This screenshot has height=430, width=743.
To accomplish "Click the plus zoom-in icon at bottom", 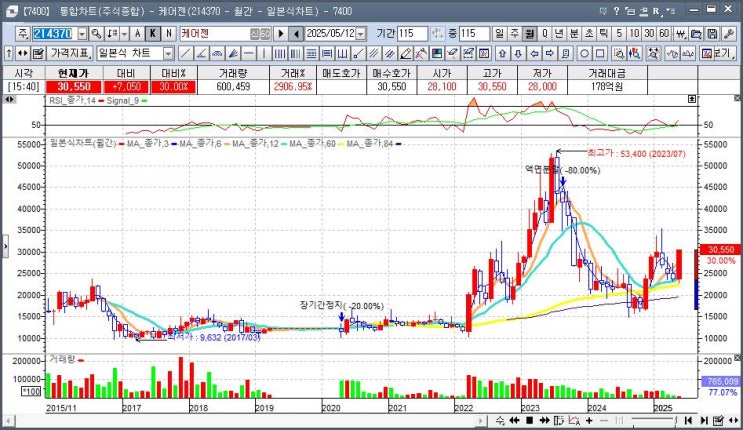I will [x=589, y=420].
